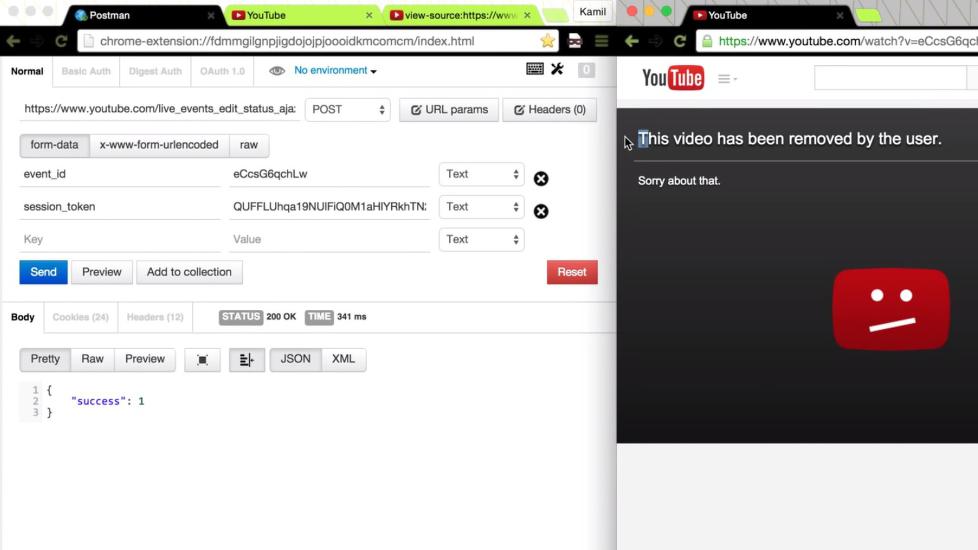978x550 pixels.
Task: Toggle the environment quick-look eye icon
Action: coord(277,70)
